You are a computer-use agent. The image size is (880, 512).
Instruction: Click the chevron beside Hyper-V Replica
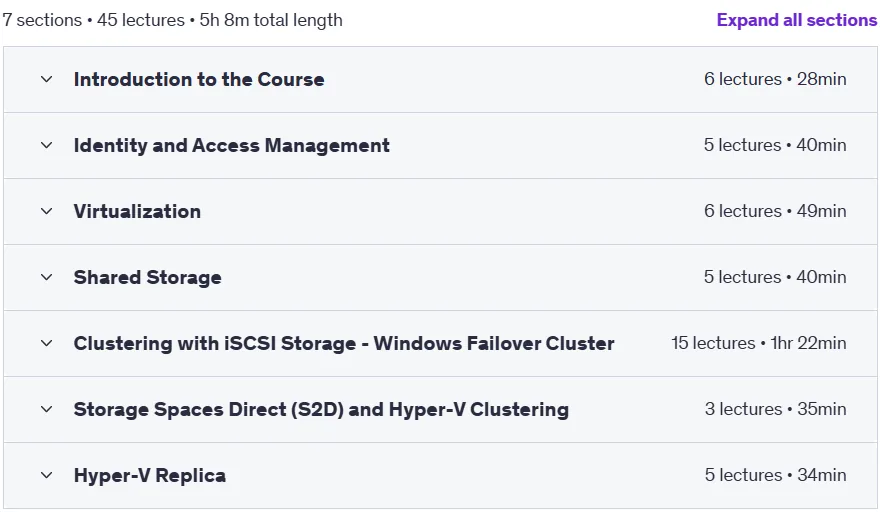pos(47,475)
